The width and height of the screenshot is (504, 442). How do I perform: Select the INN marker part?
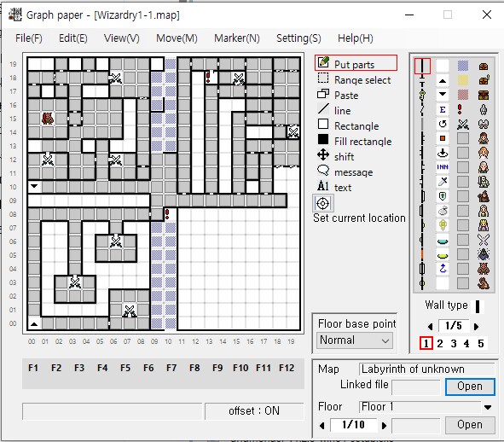(443, 166)
